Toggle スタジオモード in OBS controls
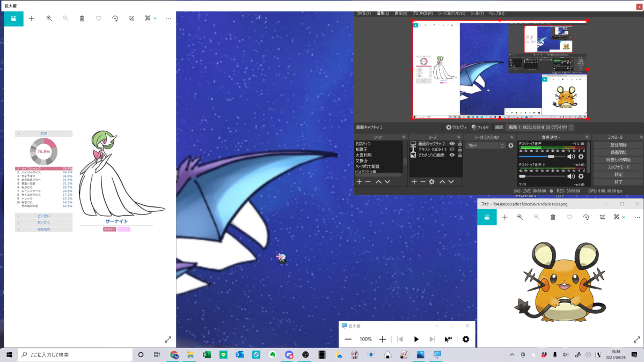Viewport: 644px width, 362px height. pos(618,167)
